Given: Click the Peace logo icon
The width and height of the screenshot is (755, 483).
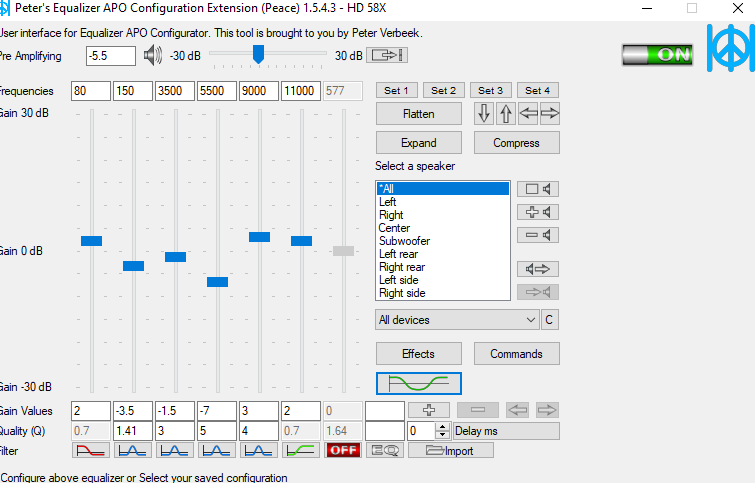Looking at the screenshot, I should pos(730,48).
